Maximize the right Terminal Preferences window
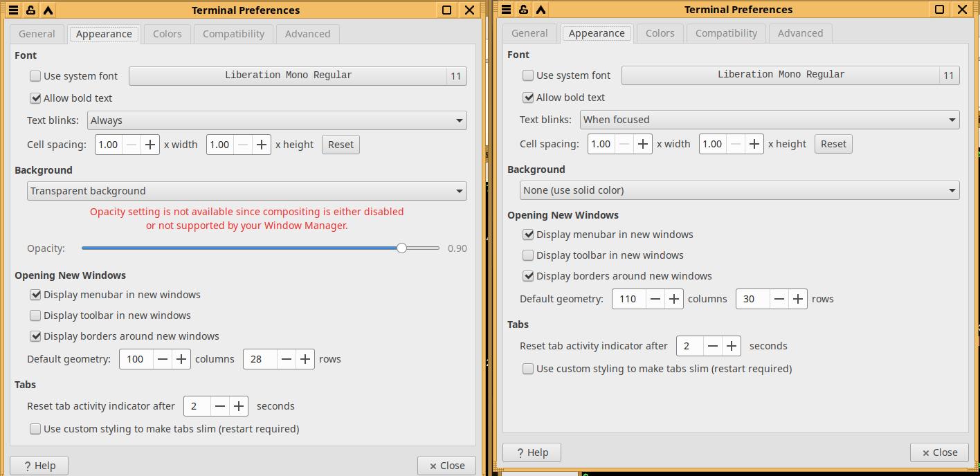Image resolution: width=980 pixels, height=476 pixels. tap(939, 10)
